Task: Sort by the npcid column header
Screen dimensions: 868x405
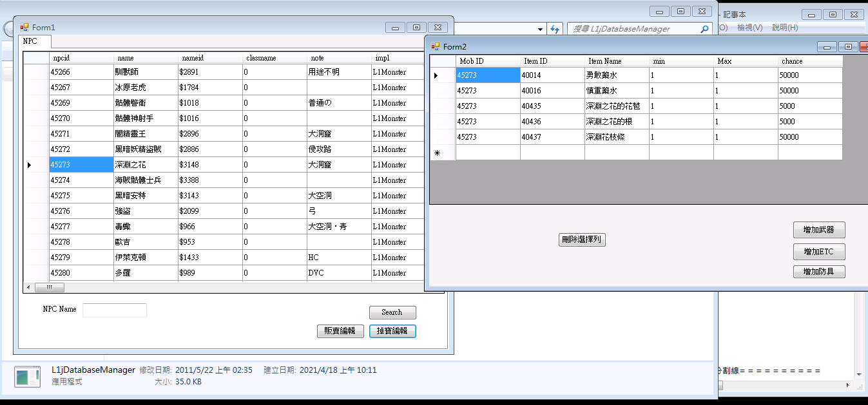Action: [x=81, y=58]
